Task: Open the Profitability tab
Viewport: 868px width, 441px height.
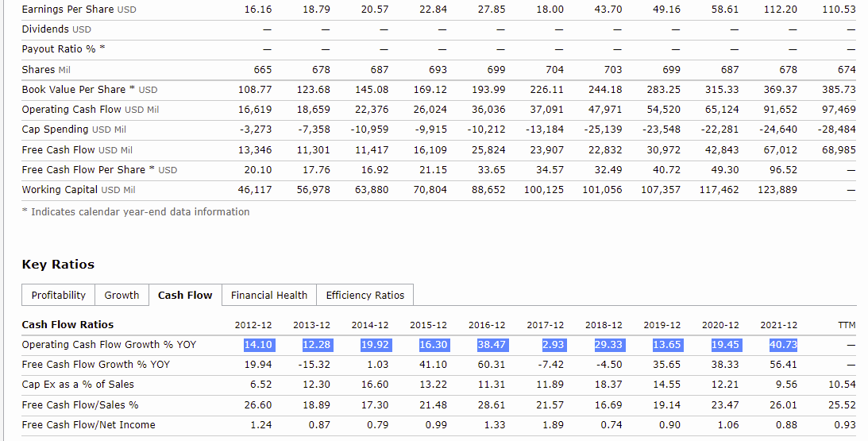Action: 59,295
